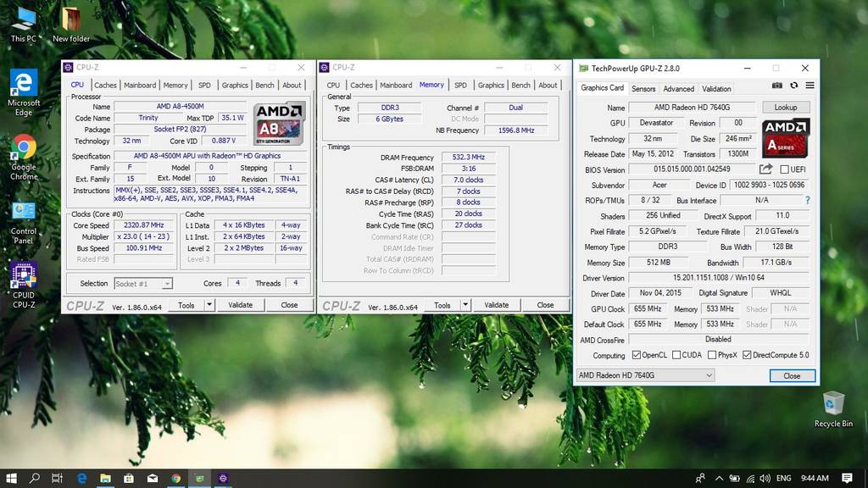Open the volume control in system tray

(x=765, y=478)
